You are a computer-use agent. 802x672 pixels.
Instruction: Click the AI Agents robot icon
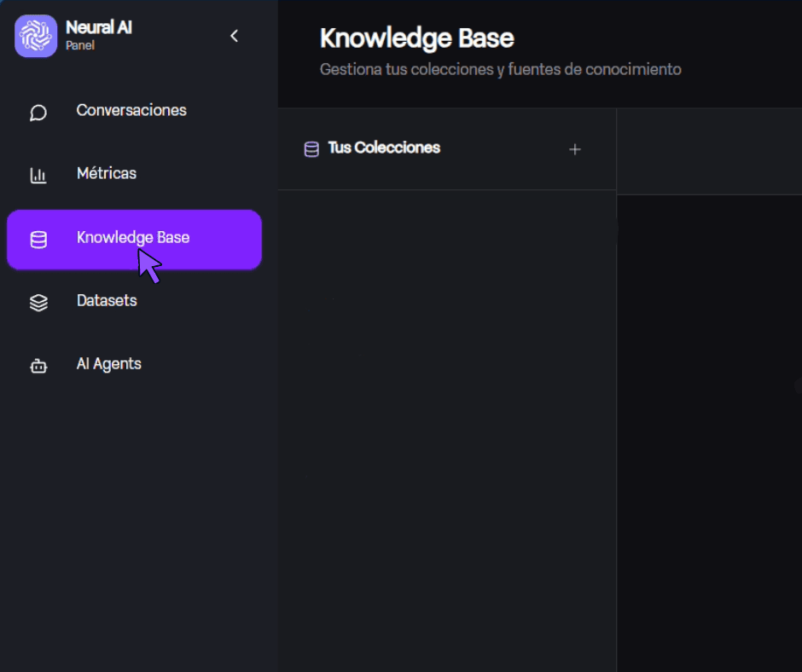[38, 366]
